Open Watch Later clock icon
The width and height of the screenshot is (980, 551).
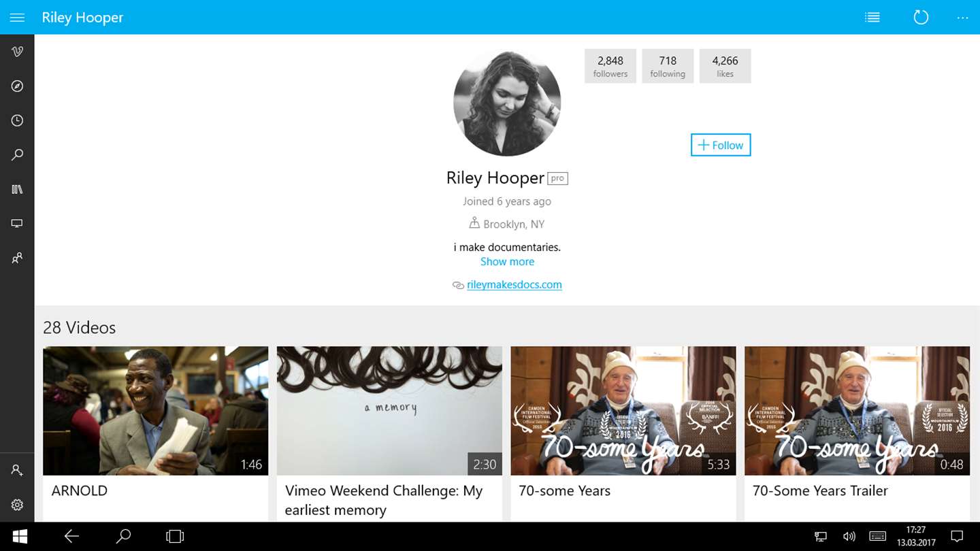pyautogui.click(x=17, y=120)
